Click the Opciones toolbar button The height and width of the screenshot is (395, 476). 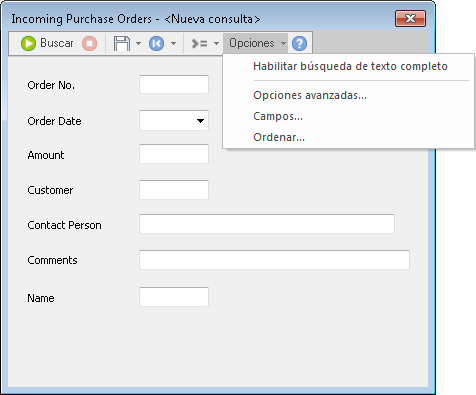pos(255,43)
